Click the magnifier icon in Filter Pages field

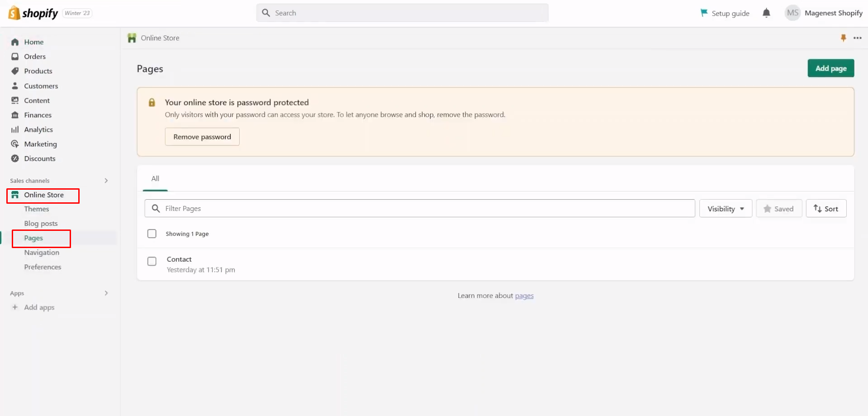[x=156, y=208]
